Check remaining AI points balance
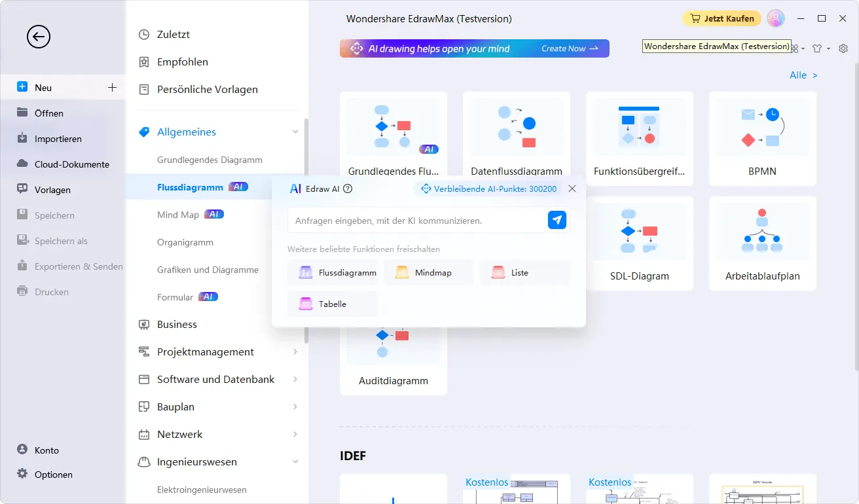Image resolution: width=859 pixels, height=504 pixels. coord(491,188)
